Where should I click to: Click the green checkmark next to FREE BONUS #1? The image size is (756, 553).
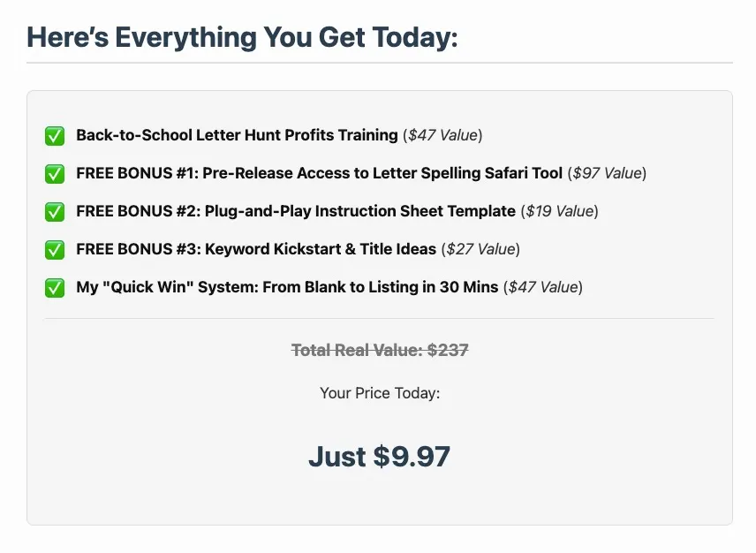55,174
